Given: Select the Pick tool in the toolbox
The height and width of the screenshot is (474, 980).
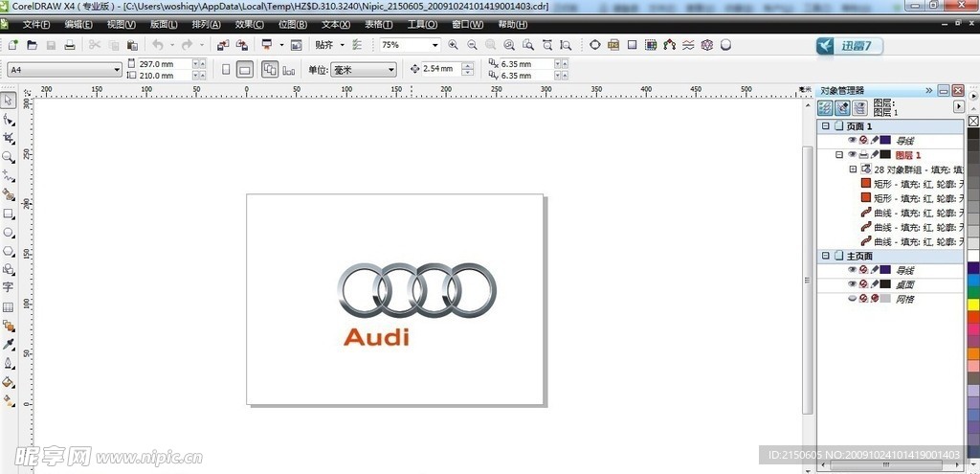Looking at the screenshot, I should 9,101.
